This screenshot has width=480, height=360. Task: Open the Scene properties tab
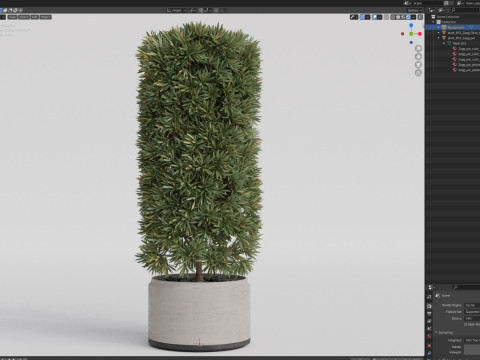tap(429, 329)
